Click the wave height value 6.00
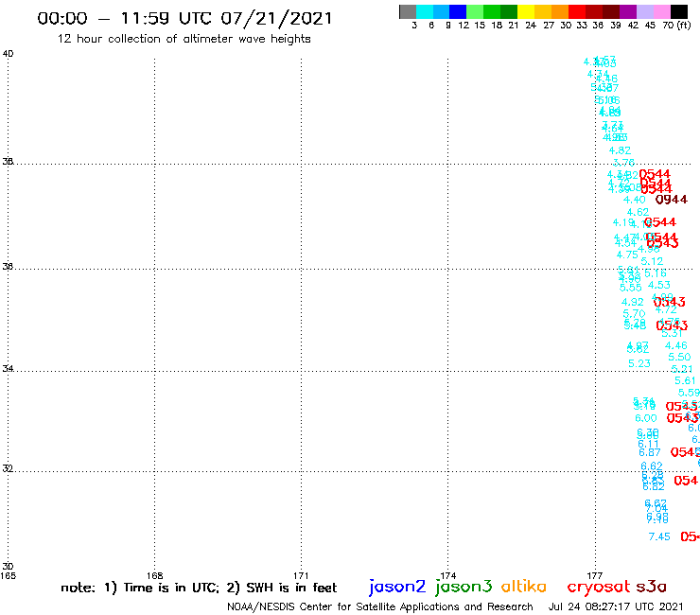This screenshot has width=700, height=615. tap(646, 418)
